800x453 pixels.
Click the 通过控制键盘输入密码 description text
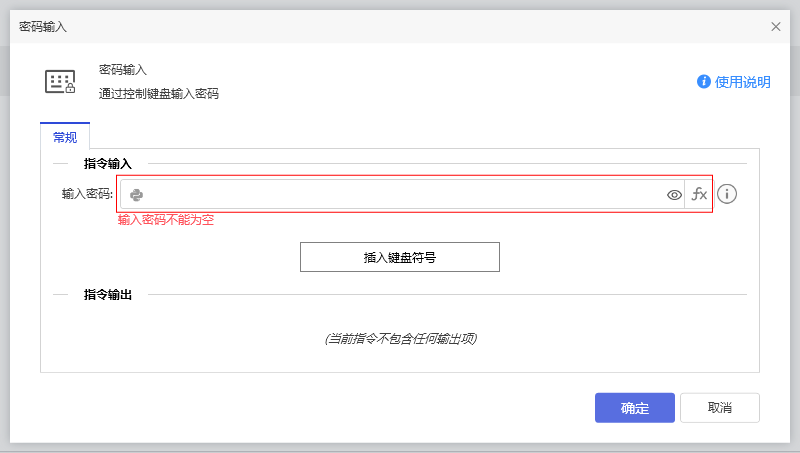(x=158, y=94)
